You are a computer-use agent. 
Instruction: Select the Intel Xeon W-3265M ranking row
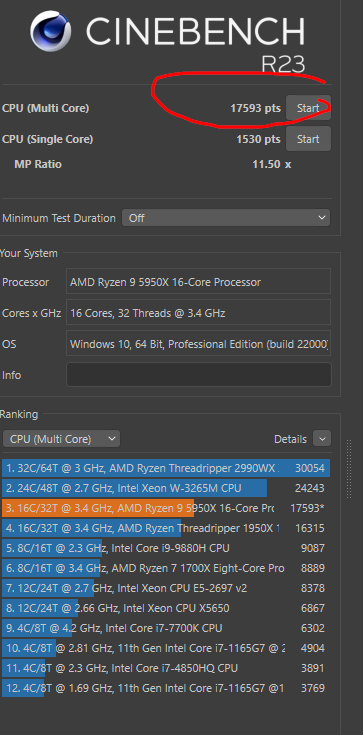pos(166,488)
